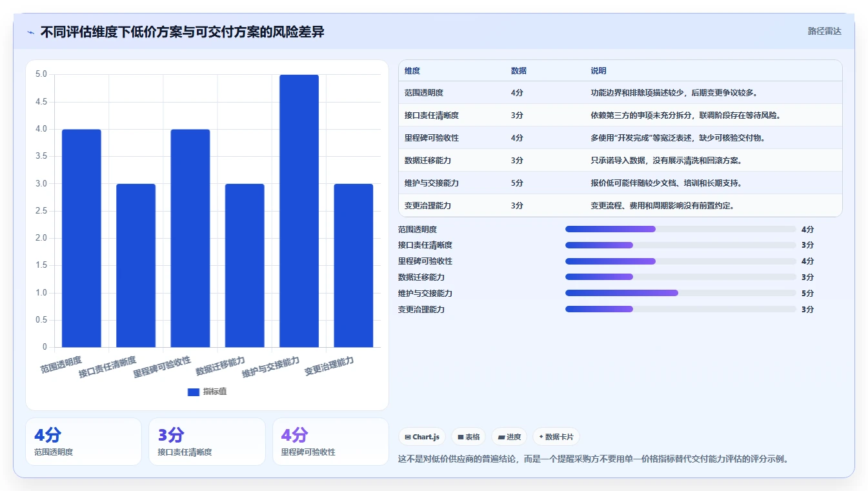Viewport: 868px width, 491px height.
Task: Click the 变更治理能力 x-axis label
Action: (329, 366)
